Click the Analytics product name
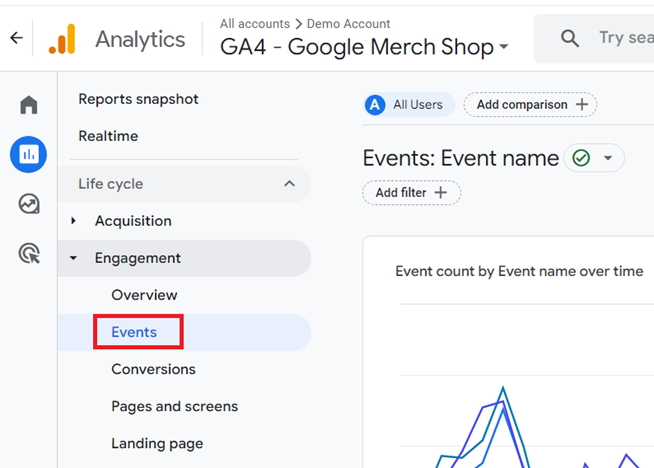Viewport: 654px width, 468px height. (x=140, y=40)
